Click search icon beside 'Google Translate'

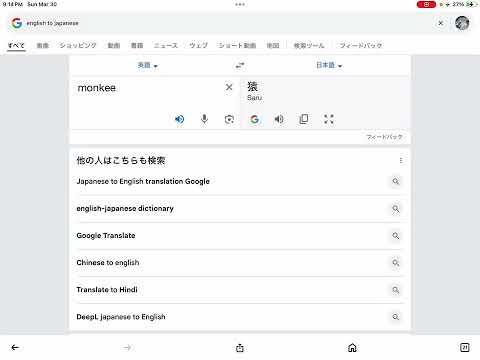click(x=396, y=236)
